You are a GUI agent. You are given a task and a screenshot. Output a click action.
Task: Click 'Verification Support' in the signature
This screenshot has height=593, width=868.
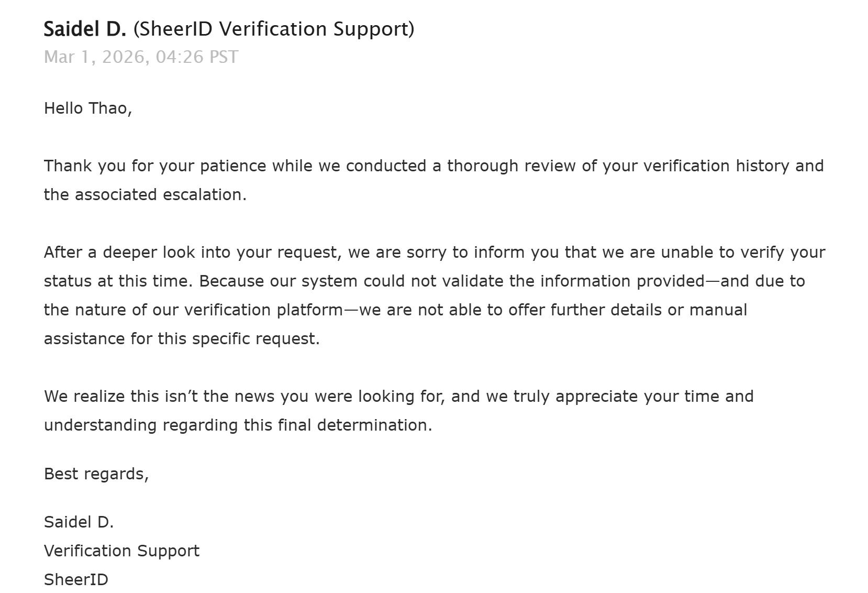point(121,551)
